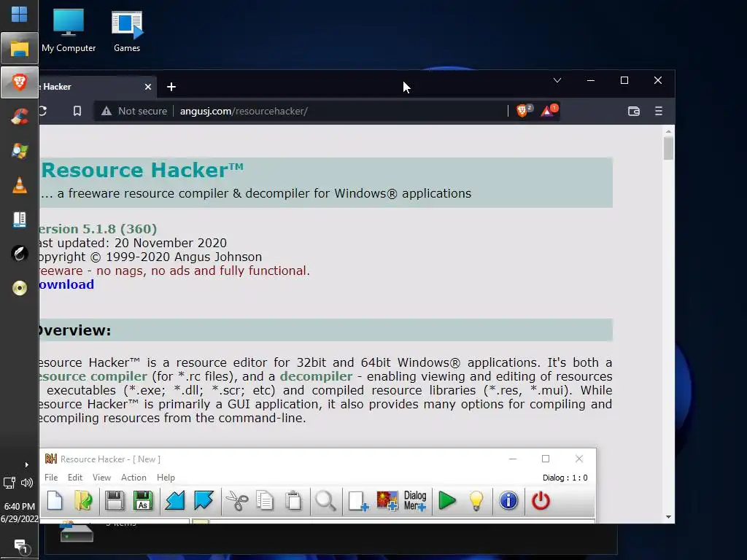Click the yellow lightbulb icon

[x=476, y=501]
